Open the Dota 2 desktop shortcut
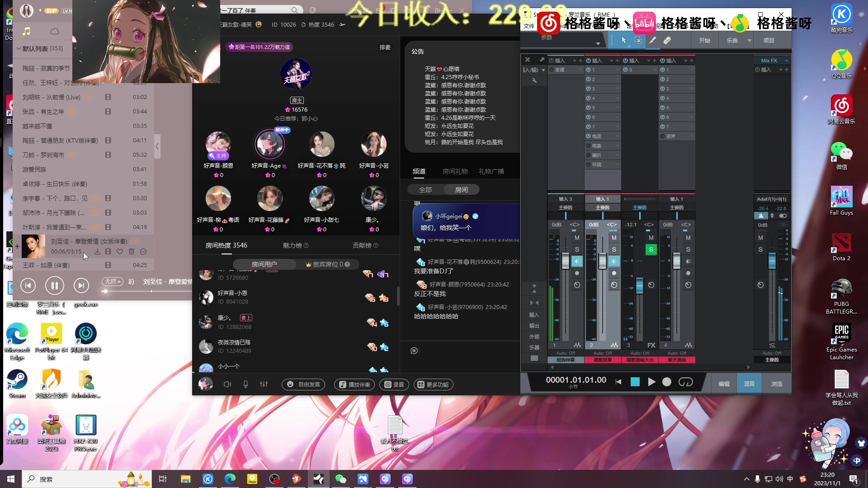This screenshot has height=488, width=868. click(x=841, y=247)
